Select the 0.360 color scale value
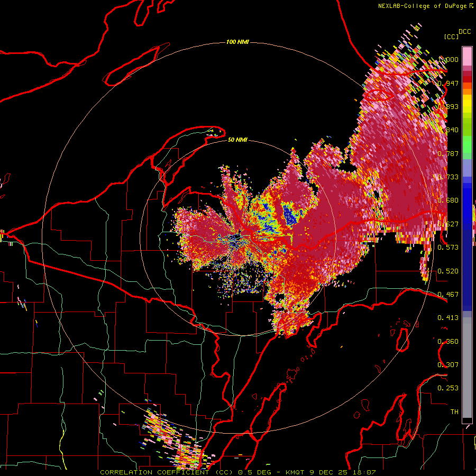 point(448,342)
